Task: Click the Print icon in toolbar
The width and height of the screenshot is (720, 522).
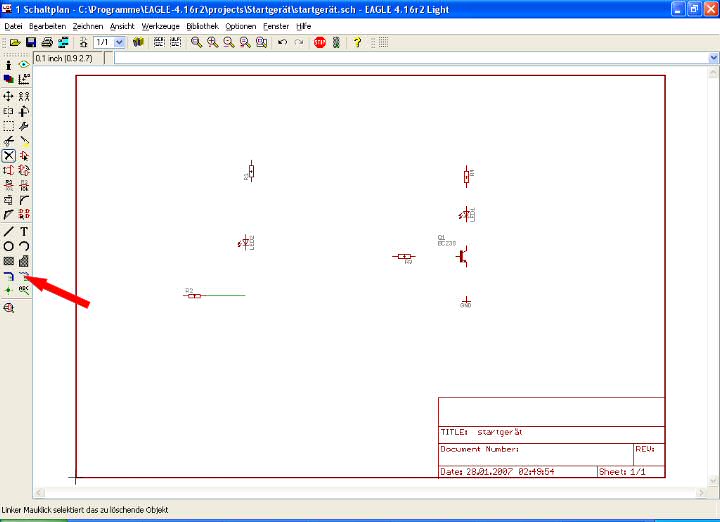Action: pos(47,43)
